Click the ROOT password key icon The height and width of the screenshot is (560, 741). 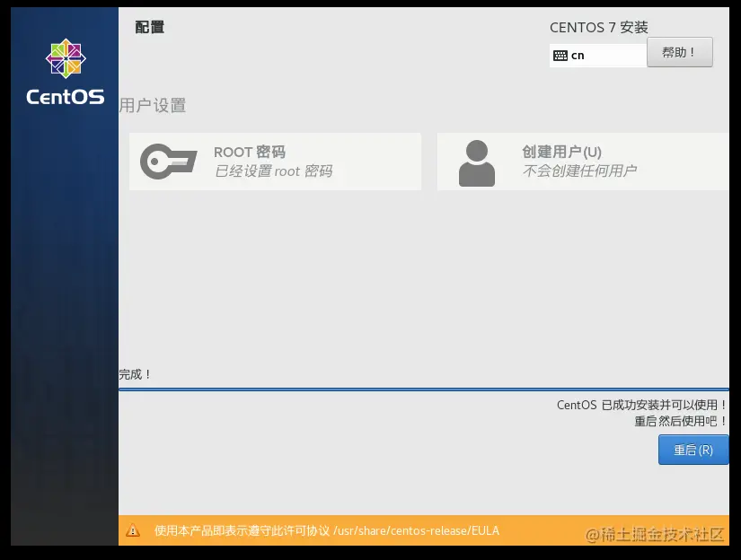pyautogui.click(x=169, y=162)
